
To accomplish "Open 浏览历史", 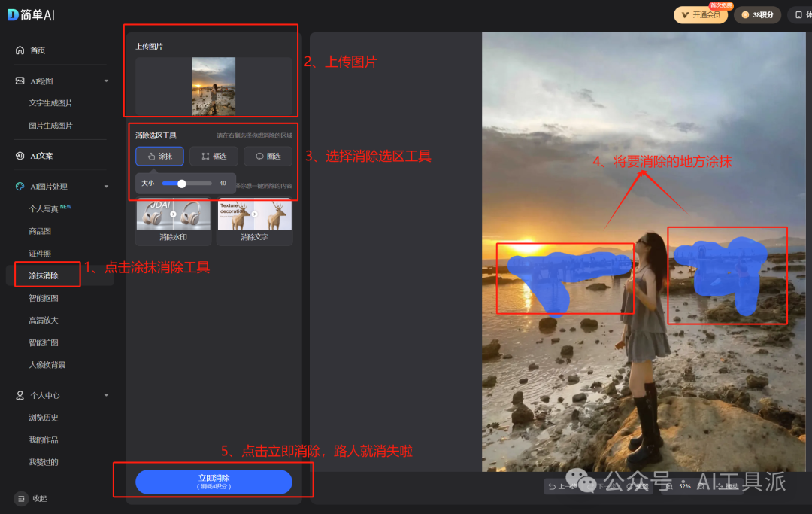I will (44, 418).
